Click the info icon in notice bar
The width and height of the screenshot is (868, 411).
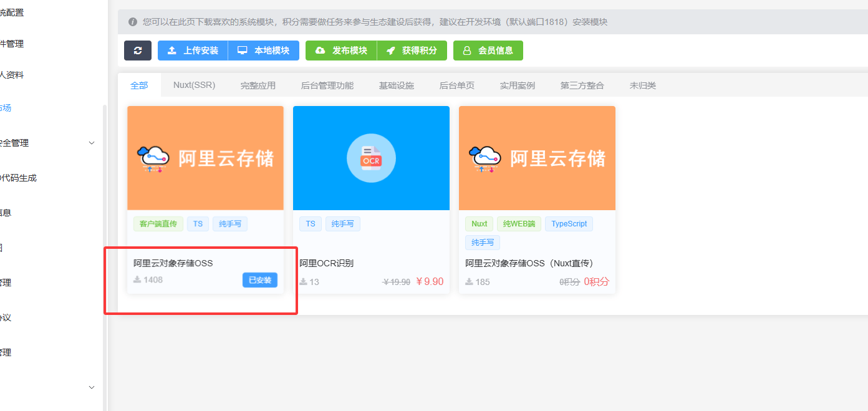click(x=133, y=22)
